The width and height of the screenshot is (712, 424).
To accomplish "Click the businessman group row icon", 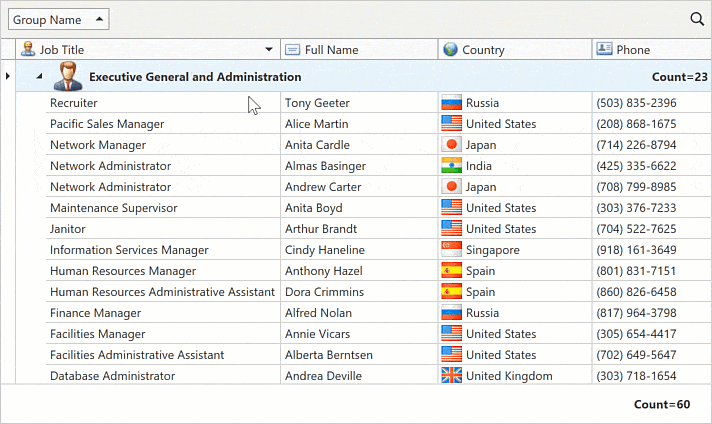I will (x=68, y=76).
